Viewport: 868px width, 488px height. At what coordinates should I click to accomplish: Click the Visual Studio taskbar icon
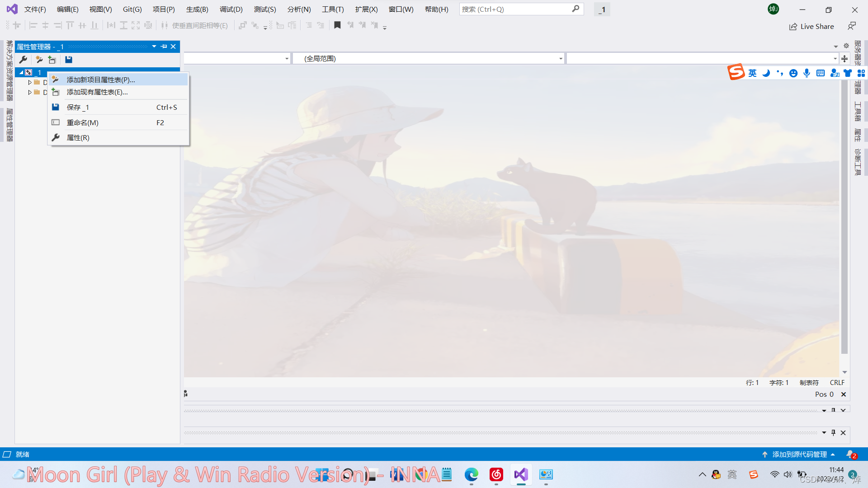point(521,475)
